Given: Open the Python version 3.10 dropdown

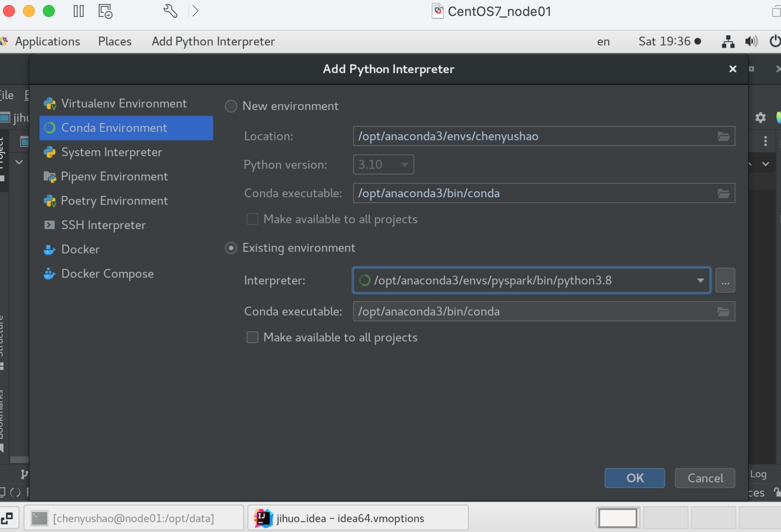Looking at the screenshot, I should [384, 164].
